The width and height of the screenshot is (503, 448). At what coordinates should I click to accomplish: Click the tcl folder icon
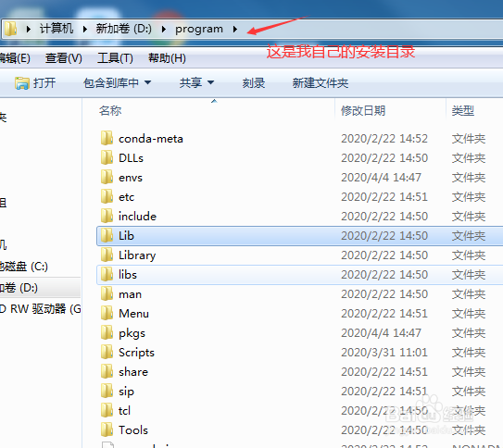(x=107, y=410)
